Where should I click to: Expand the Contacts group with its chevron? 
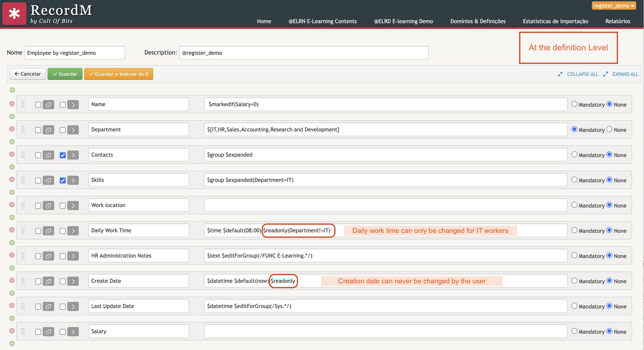[73, 155]
